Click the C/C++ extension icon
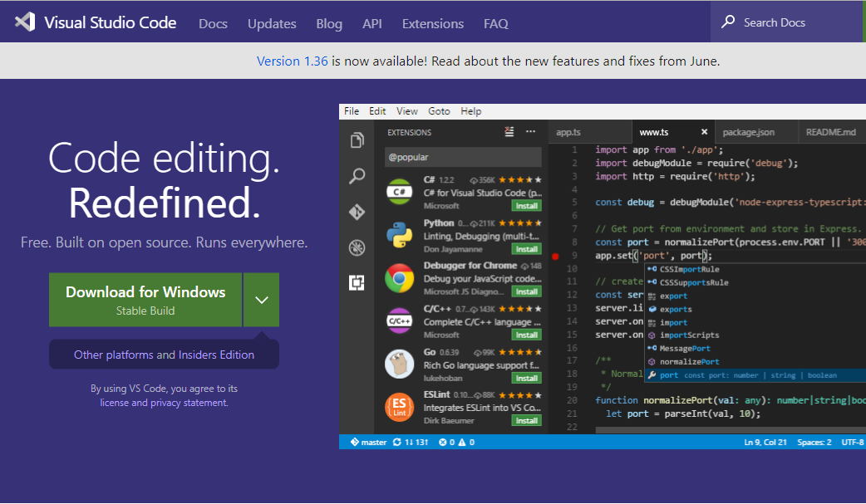Viewport: 866px width, 504px height. click(x=399, y=321)
